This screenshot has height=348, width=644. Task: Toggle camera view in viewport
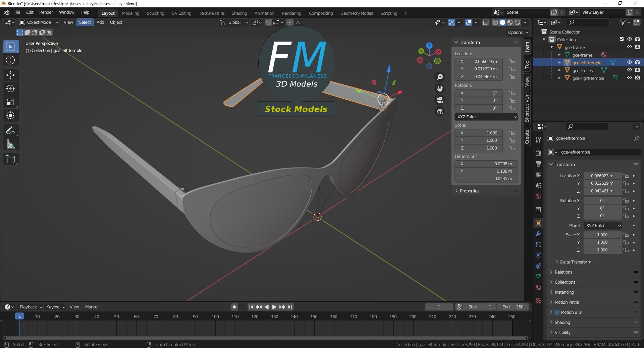pyautogui.click(x=439, y=100)
